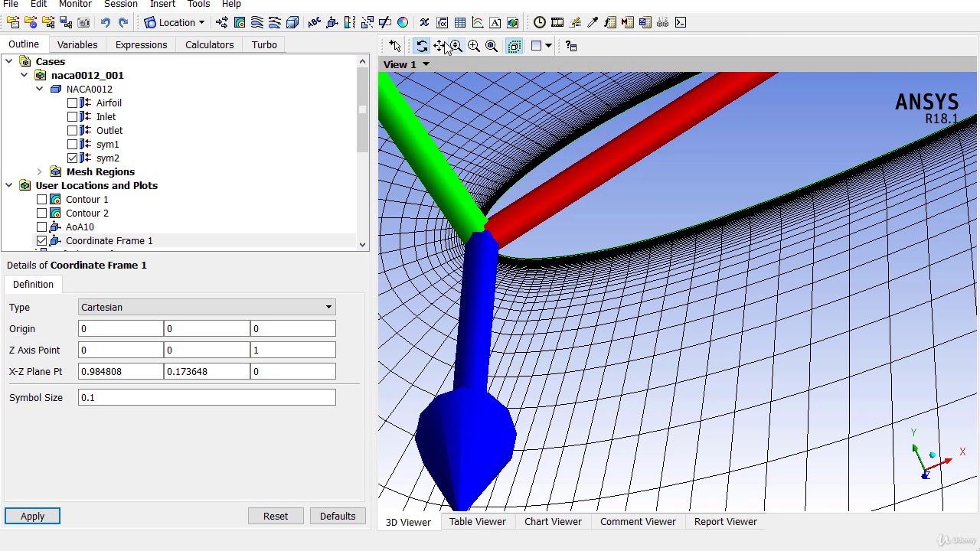Open the Insert menu

click(162, 4)
